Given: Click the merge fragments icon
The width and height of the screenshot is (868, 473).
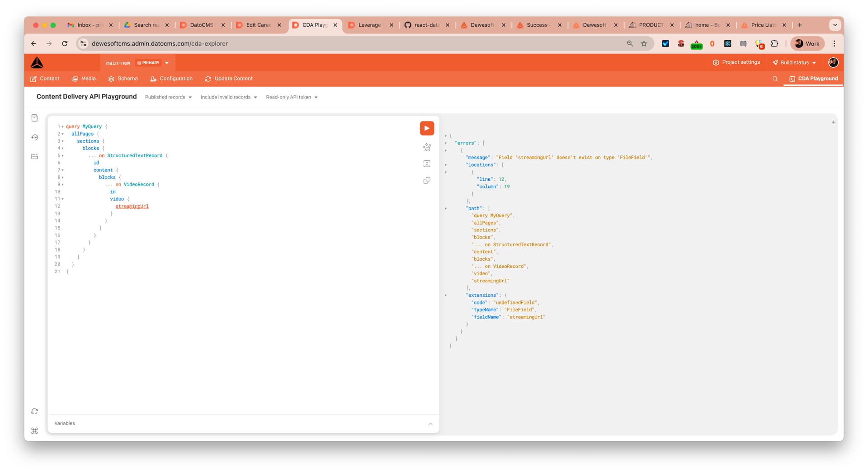Looking at the screenshot, I should coord(426,164).
